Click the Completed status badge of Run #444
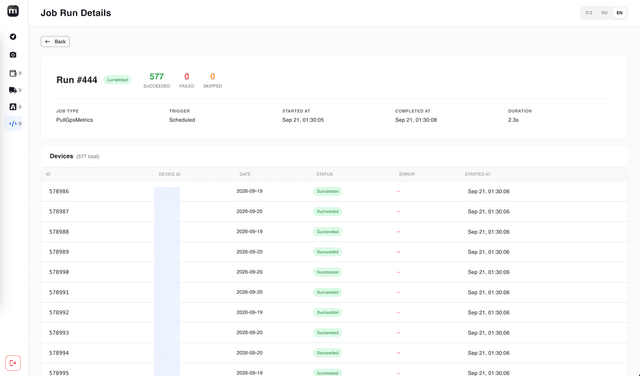The height and width of the screenshot is (376, 640). [x=117, y=80]
